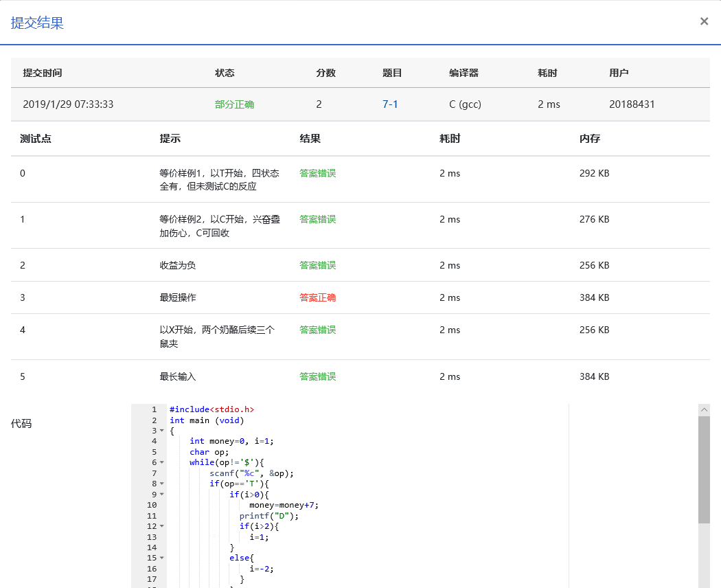721x588 pixels.
Task: Click the hint text 最长输入
Action: tap(177, 377)
